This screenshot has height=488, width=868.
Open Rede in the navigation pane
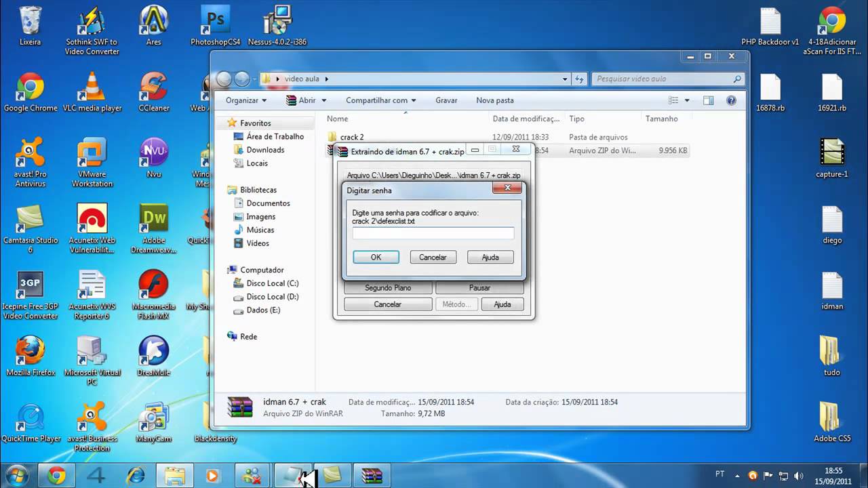pos(243,337)
